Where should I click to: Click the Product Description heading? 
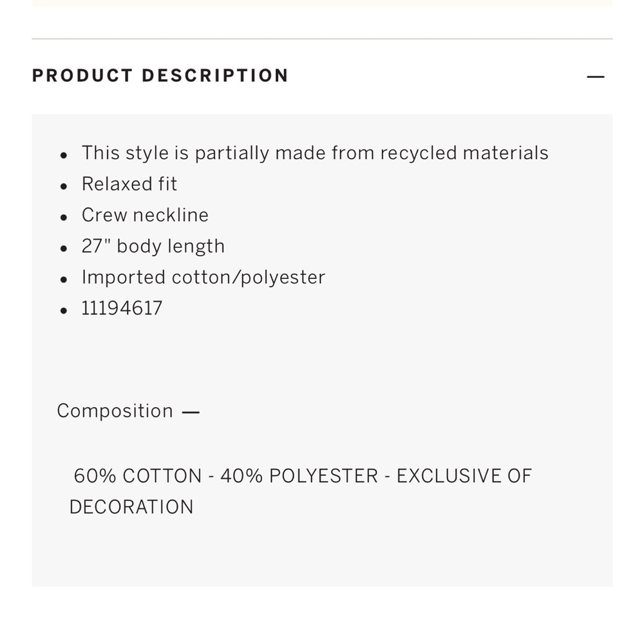[x=160, y=75]
